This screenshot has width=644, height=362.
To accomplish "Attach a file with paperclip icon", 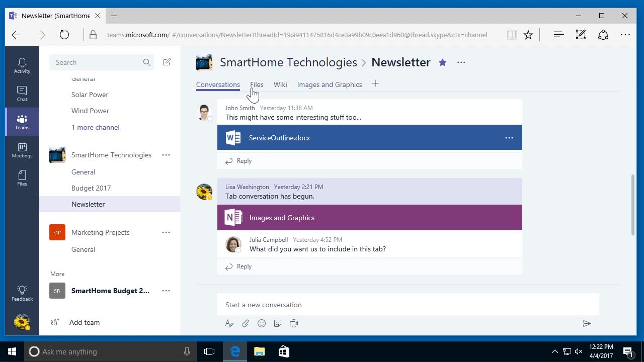I will pos(246,323).
